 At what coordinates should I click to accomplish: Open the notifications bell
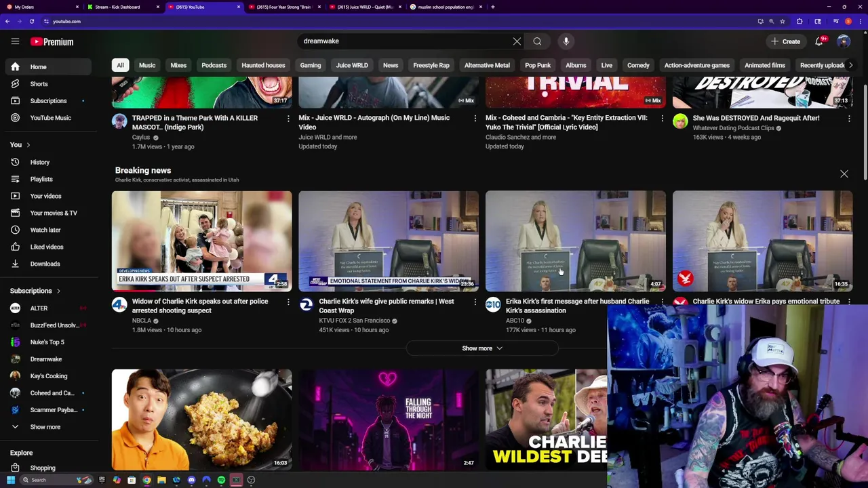point(819,41)
